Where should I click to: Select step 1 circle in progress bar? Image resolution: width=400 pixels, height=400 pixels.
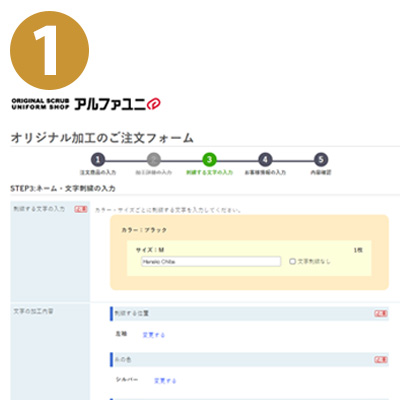tap(98, 160)
